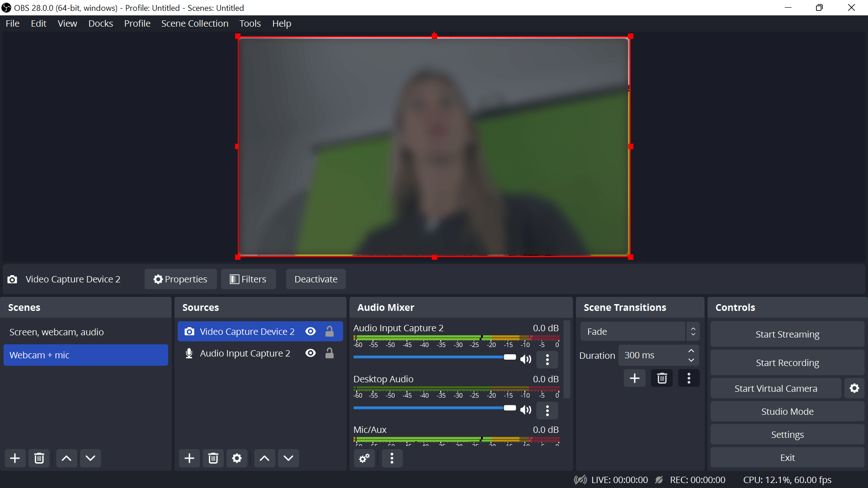Viewport: 868px width, 488px height.
Task: Toggle visibility of Video Capture Device 2
Action: tap(310, 331)
